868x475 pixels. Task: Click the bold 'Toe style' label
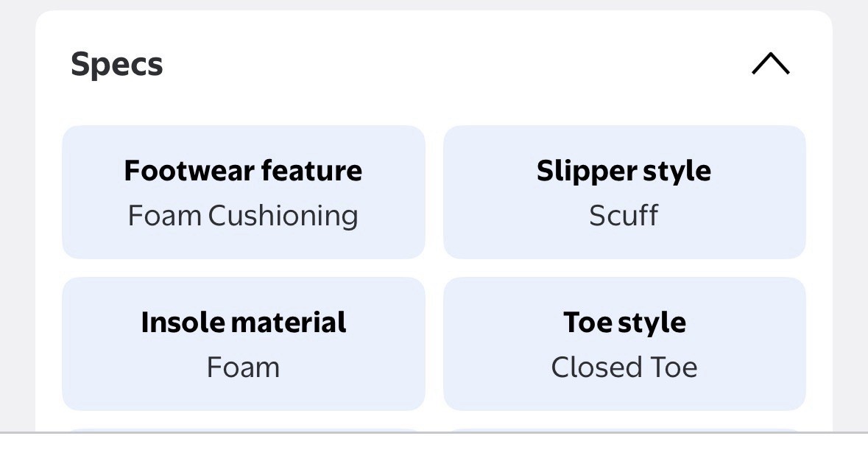tap(624, 323)
